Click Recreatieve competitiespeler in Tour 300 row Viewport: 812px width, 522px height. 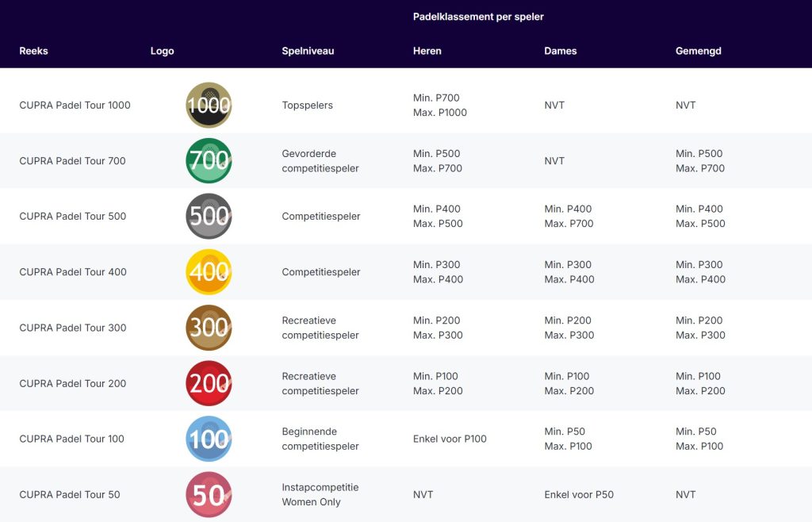(x=320, y=328)
